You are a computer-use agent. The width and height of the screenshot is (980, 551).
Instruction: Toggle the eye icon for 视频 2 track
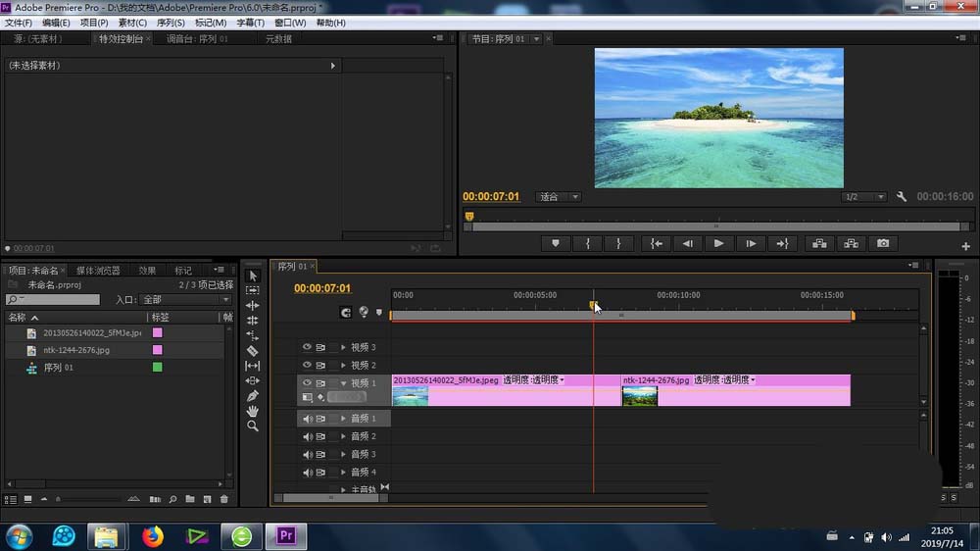coord(307,365)
